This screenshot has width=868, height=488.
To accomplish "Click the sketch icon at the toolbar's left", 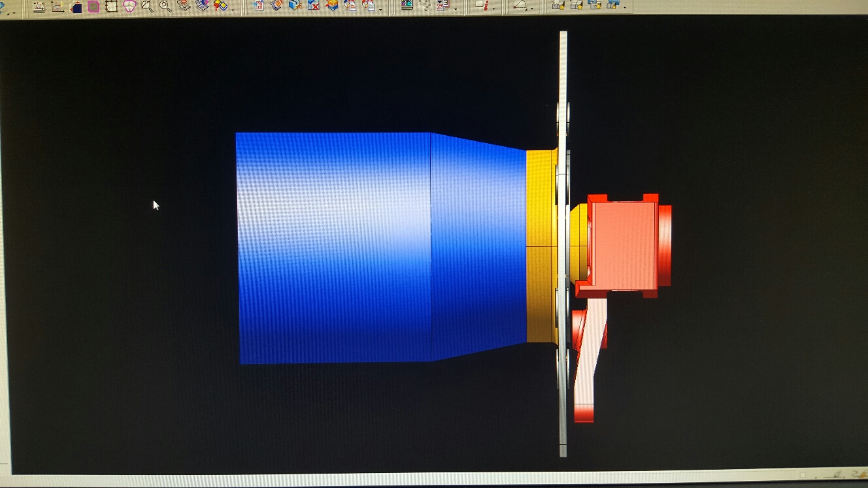I will point(39,7).
